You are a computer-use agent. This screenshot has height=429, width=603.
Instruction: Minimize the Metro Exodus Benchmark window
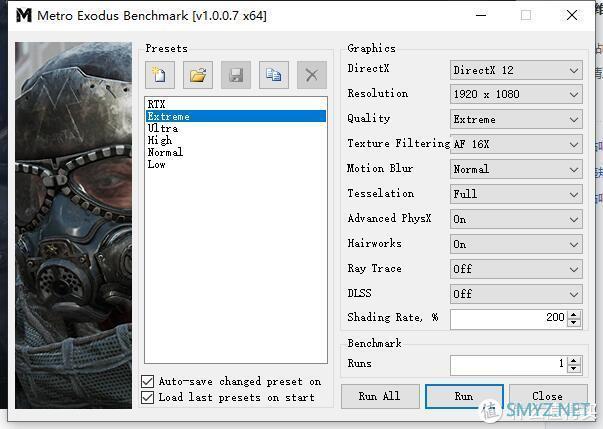481,15
